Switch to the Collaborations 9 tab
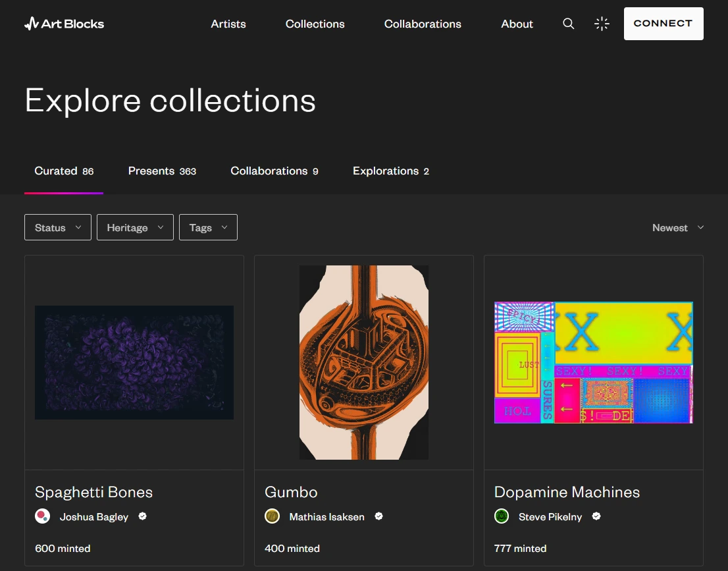728x571 pixels. coord(274,171)
